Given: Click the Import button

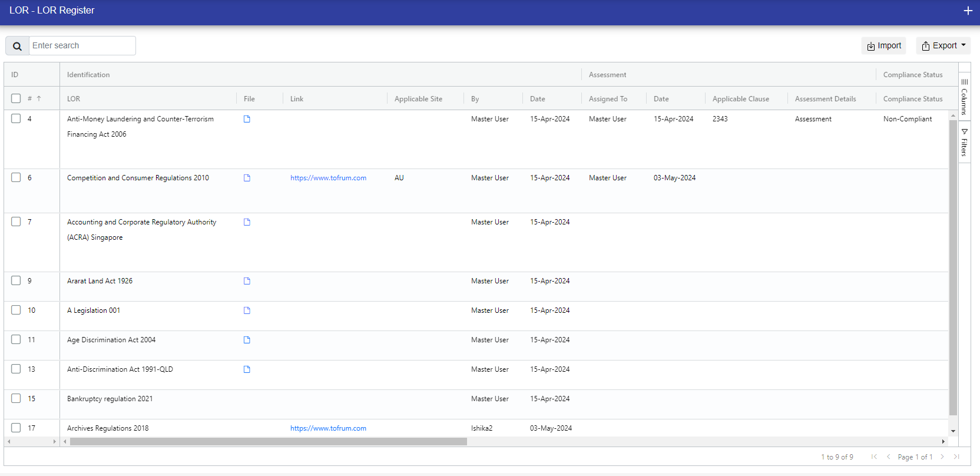Looking at the screenshot, I should [883, 45].
